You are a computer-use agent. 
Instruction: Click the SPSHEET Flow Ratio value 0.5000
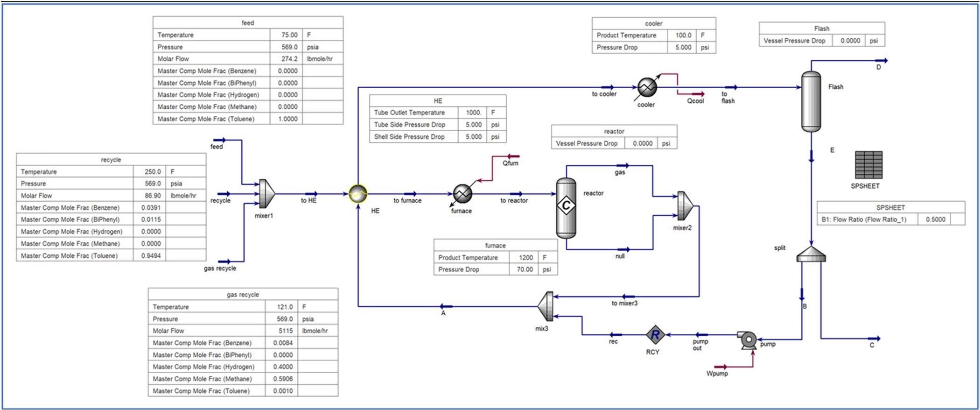point(935,219)
